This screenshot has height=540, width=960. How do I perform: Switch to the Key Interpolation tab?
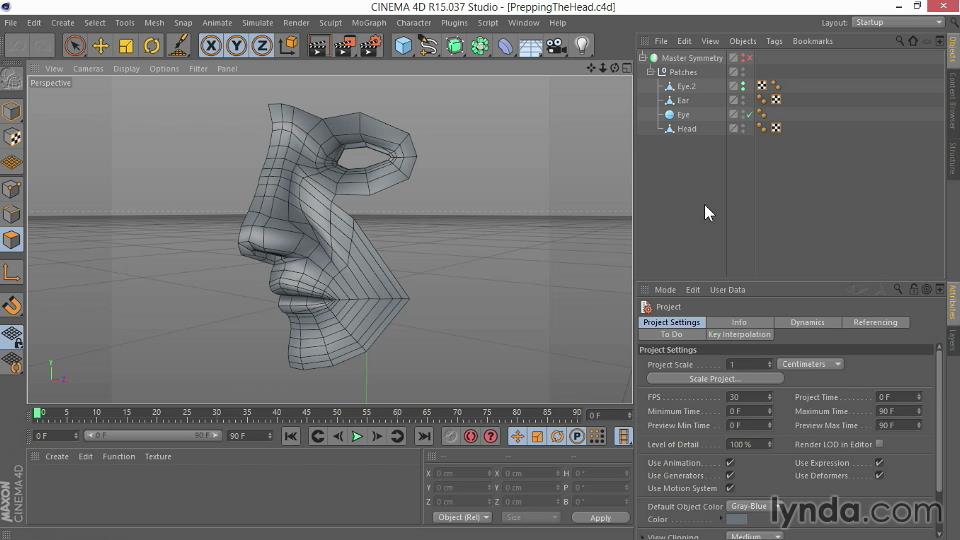(x=739, y=334)
